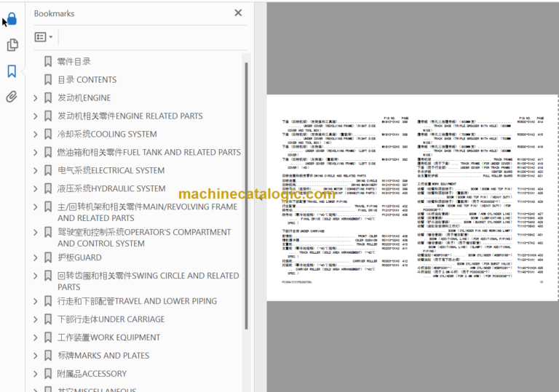The image size is (559, 392).
Task: Click bookmark icon beside 零件目录
Action: 48,61
